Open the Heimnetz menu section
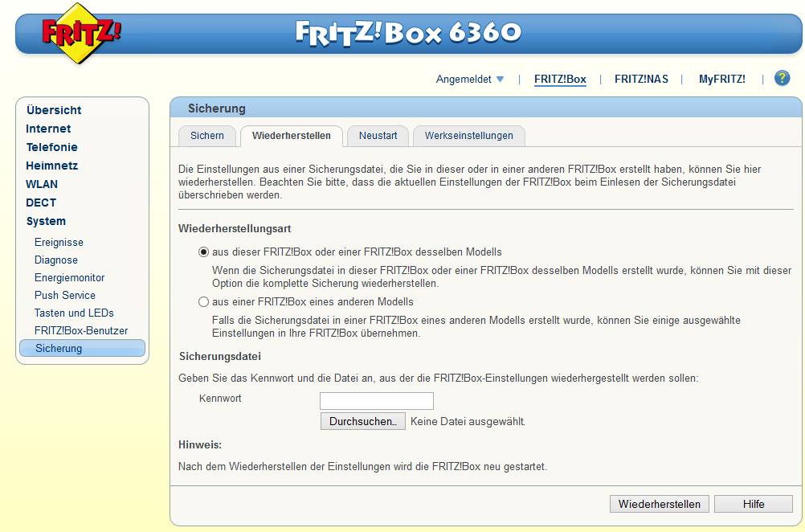Viewport: 805px width, 532px height. [52, 166]
